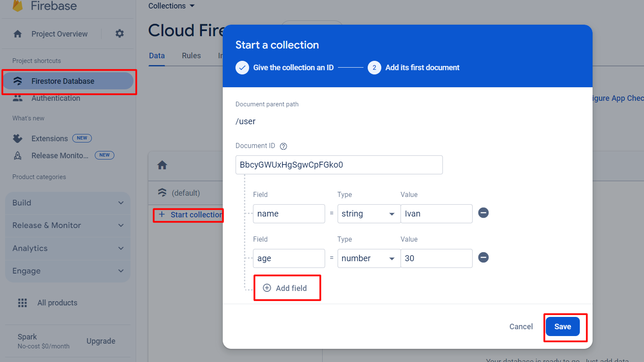
Task: Click the Firebase flame logo
Action: (17, 6)
